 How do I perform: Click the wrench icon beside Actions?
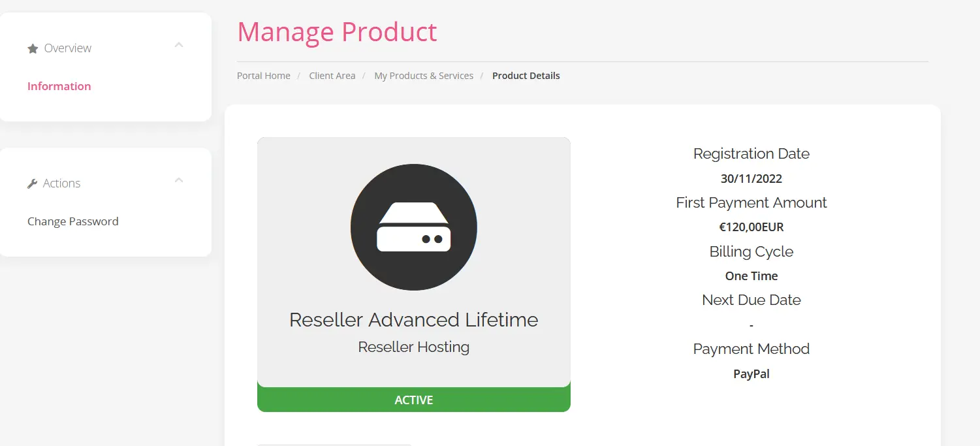(x=33, y=184)
